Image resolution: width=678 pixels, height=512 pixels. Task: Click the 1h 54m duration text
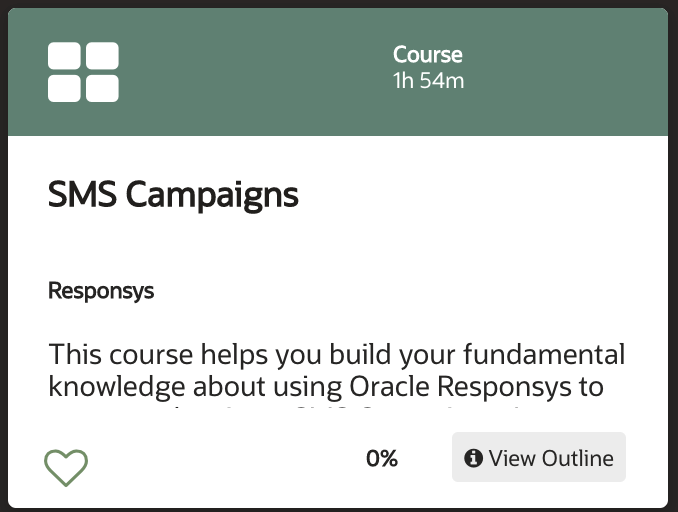[428, 81]
